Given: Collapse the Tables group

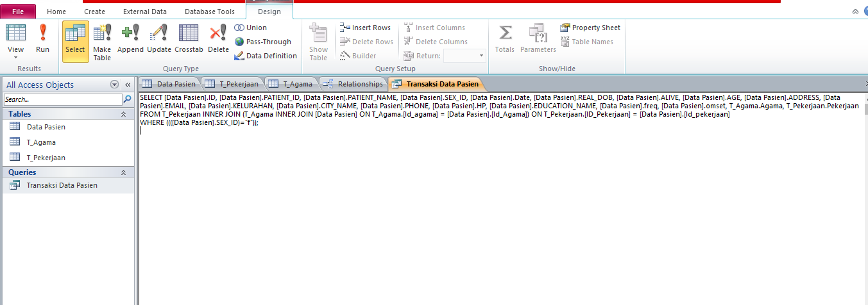Looking at the screenshot, I should click(x=123, y=114).
